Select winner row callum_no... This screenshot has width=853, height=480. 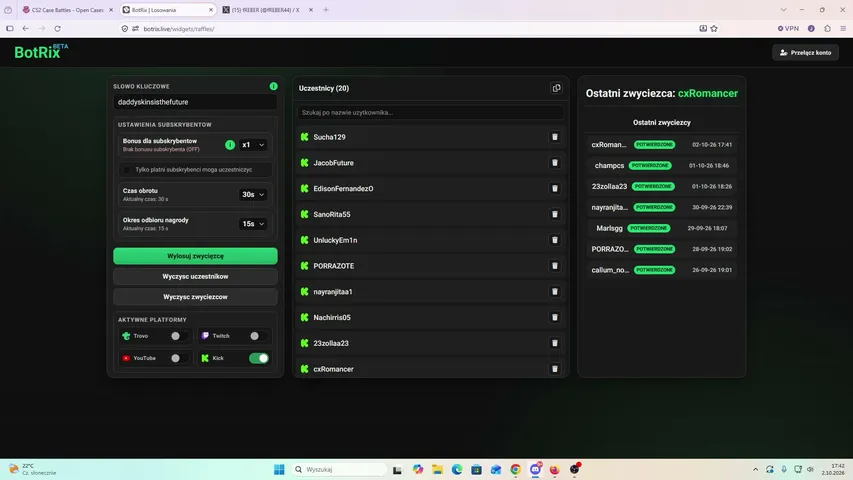pos(662,270)
